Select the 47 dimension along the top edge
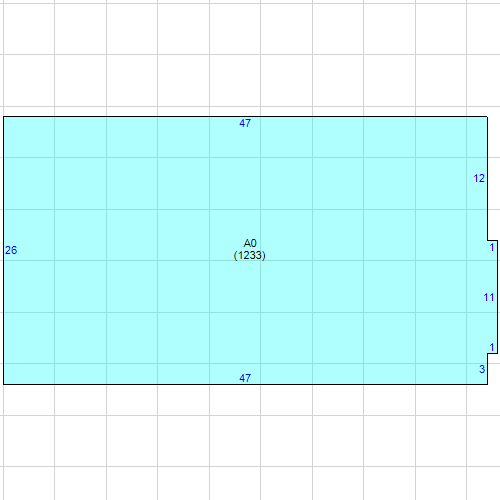Image resolution: width=500 pixels, height=500 pixels. coord(245,123)
